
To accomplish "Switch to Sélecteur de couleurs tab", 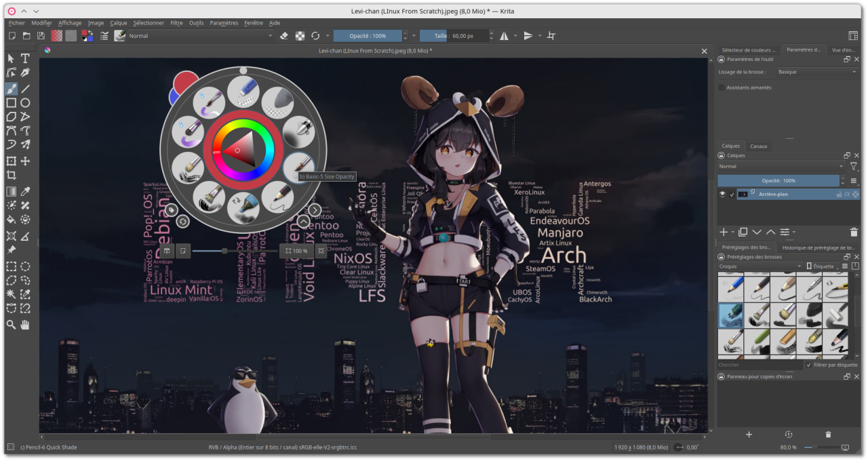I will (749, 49).
